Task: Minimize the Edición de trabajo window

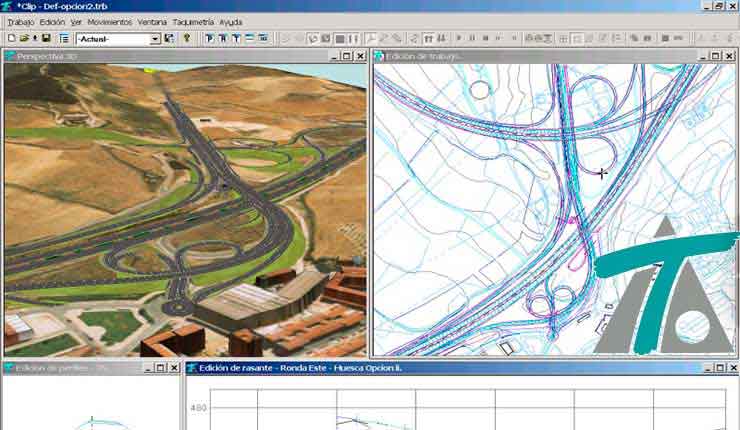Action: pos(702,56)
